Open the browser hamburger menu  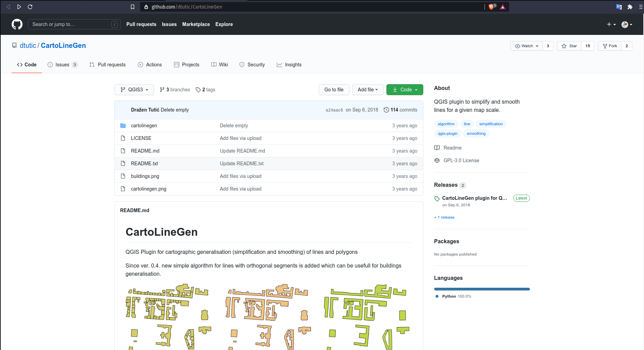[x=641, y=7]
